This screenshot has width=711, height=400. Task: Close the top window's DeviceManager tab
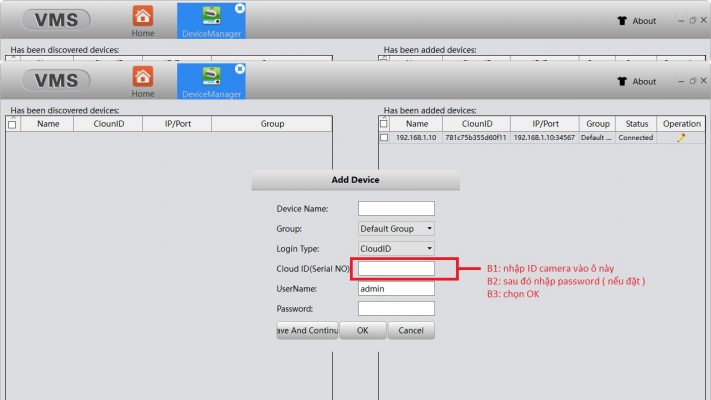pyautogui.click(x=240, y=8)
